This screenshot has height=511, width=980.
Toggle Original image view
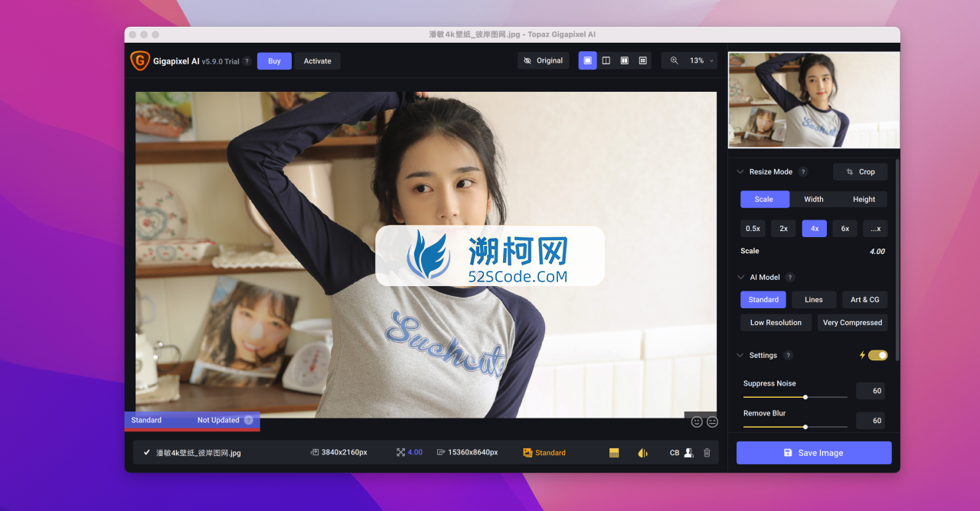[543, 60]
